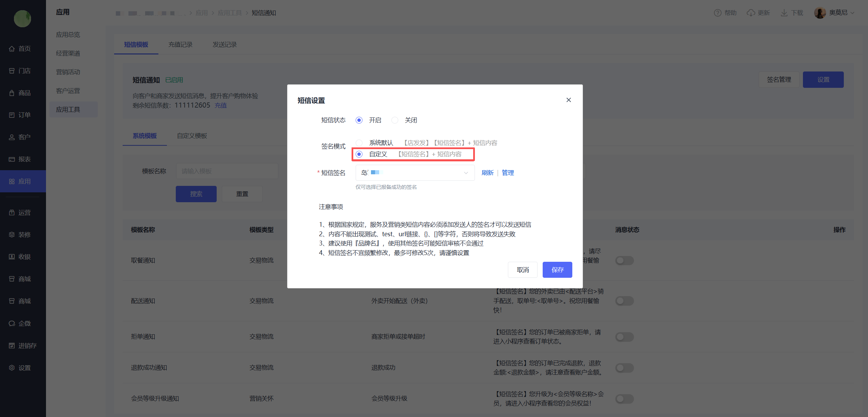The width and height of the screenshot is (868, 417).
Task: Click the Download (下载) icon in header
Action: [784, 13]
